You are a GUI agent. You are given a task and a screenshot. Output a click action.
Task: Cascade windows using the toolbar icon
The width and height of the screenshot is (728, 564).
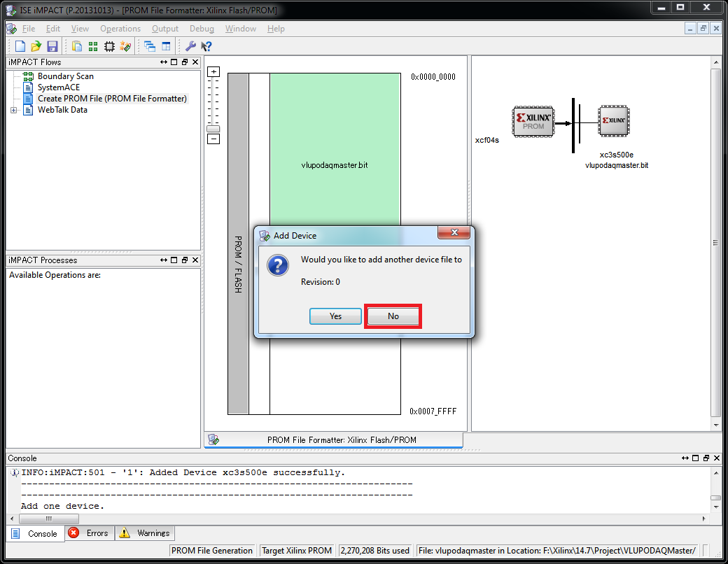click(150, 46)
